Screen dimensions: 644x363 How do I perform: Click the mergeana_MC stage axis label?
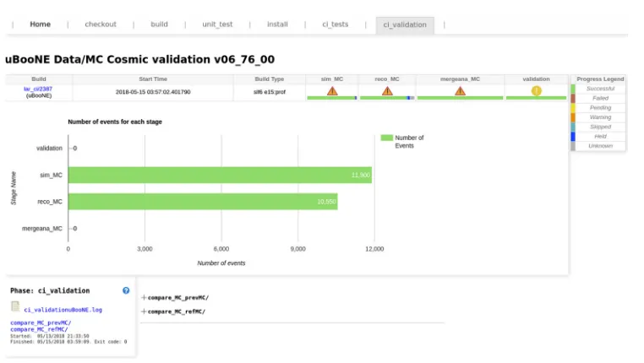pos(42,229)
